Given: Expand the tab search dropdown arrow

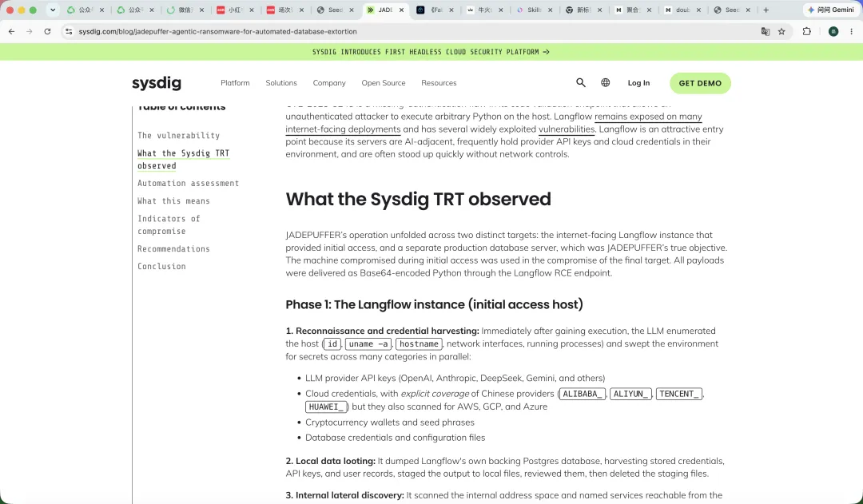Looking at the screenshot, I should (x=52, y=10).
